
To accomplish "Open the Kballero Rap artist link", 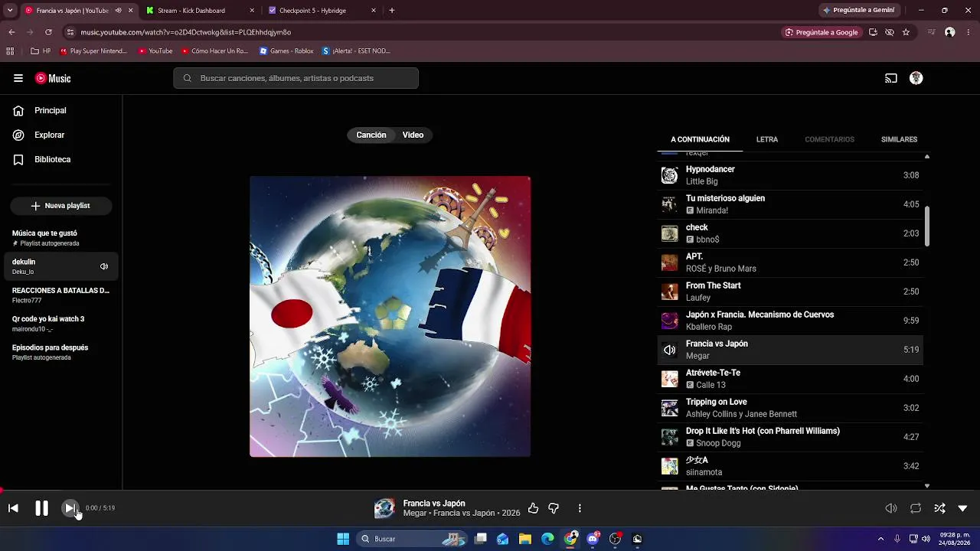I will 709,327.
